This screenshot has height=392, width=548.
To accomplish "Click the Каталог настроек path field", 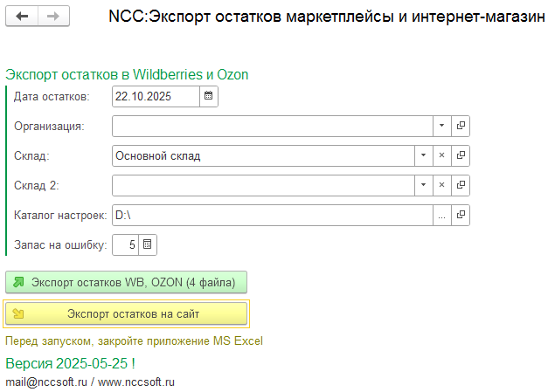I will [272, 215].
